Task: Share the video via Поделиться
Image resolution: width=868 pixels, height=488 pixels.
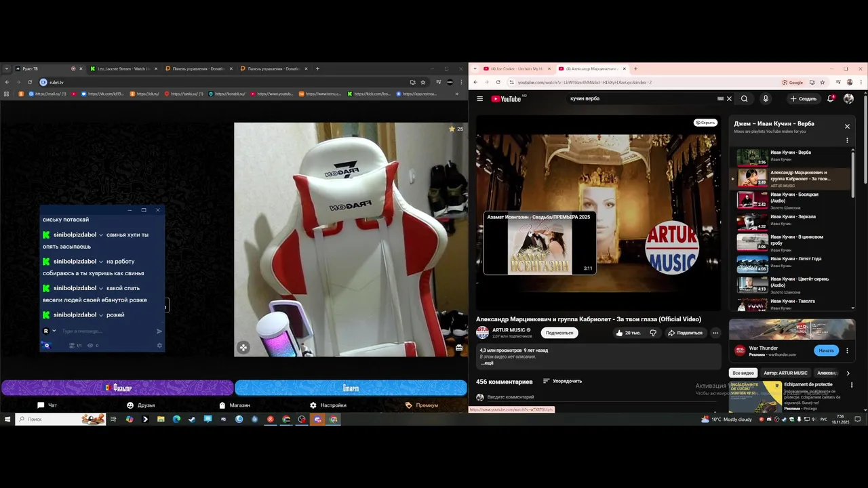Action: [x=685, y=333]
